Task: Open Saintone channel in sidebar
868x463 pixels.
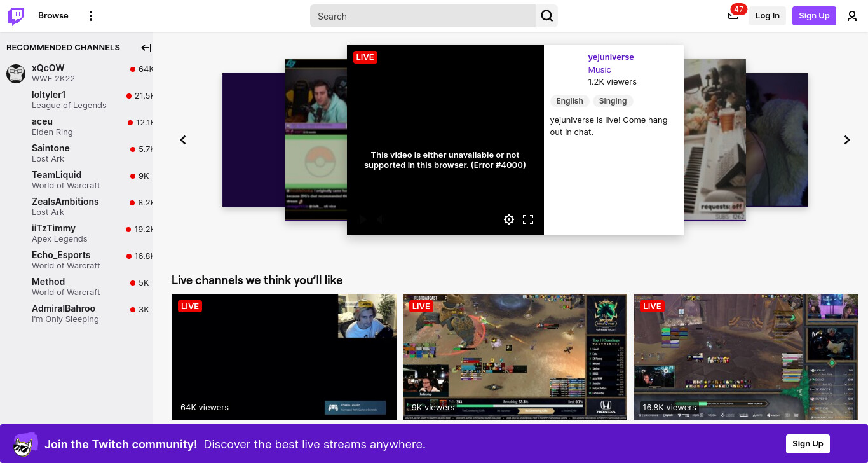Action: [x=76, y=153]
